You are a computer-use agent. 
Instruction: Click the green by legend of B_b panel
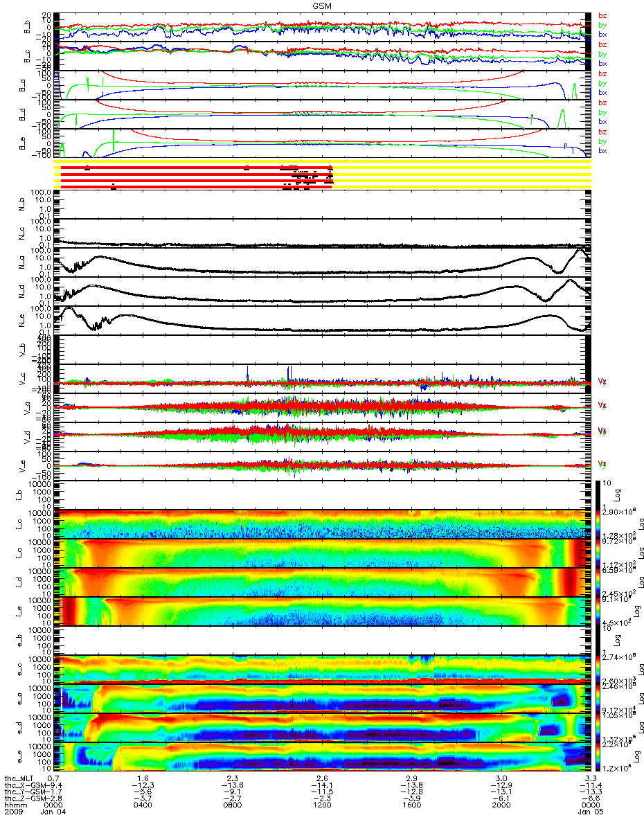pyautogui.click(x=602, y=24)
